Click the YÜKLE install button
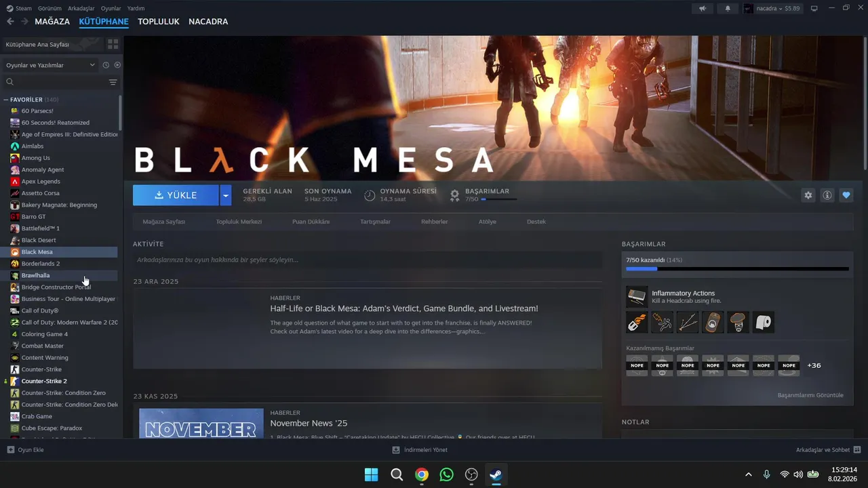This screenshot has height=488, width=868. pos(176,195)
